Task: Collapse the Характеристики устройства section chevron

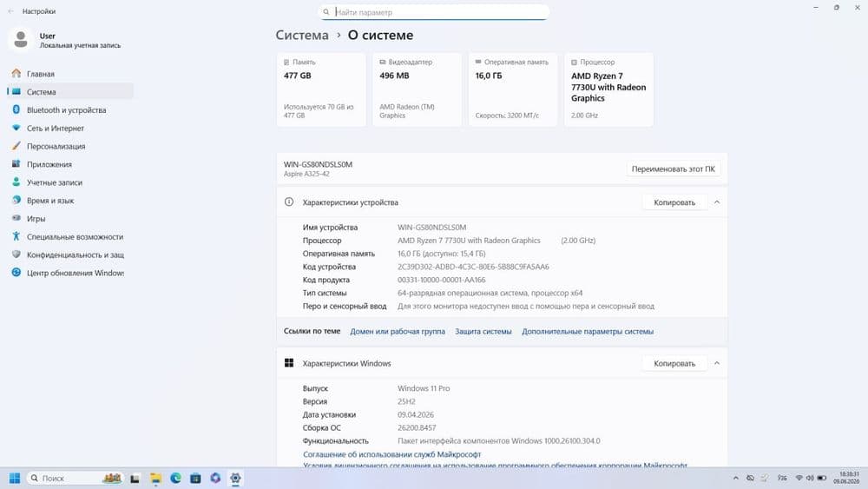Action: point(717,202)
